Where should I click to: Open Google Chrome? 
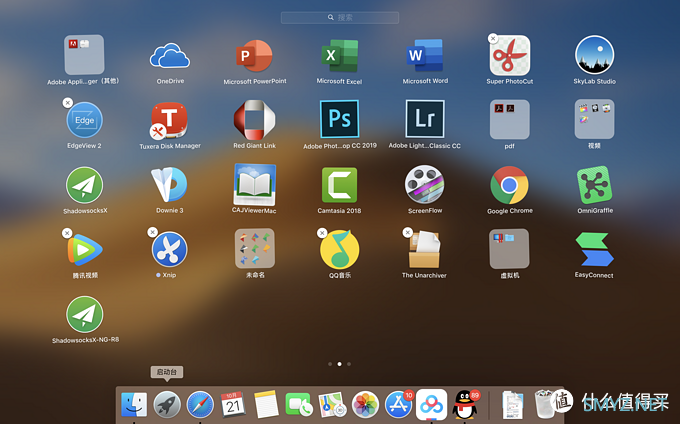coord(510,185)
